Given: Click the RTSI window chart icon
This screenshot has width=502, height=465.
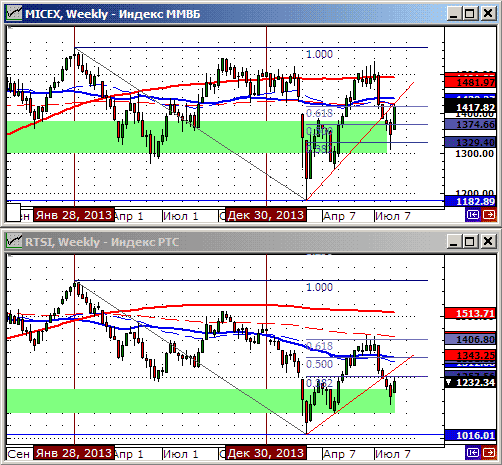Looking at the screenshot, I should 14,241.
